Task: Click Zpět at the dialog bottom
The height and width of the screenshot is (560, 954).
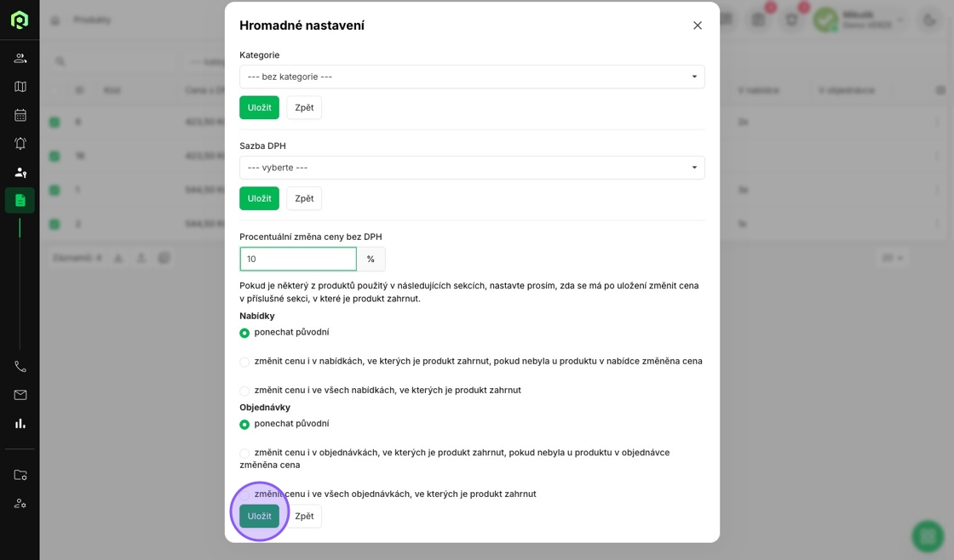Action: tap(304, 517)
